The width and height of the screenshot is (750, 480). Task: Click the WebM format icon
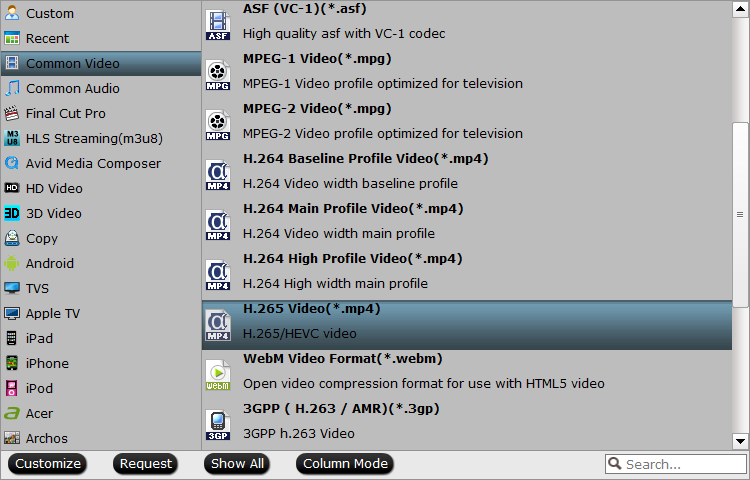218,375
